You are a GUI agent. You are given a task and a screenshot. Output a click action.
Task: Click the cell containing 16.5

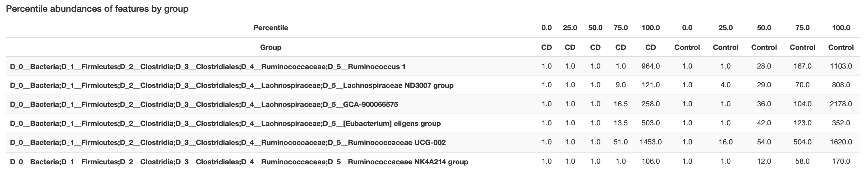[x=620, y=104]
